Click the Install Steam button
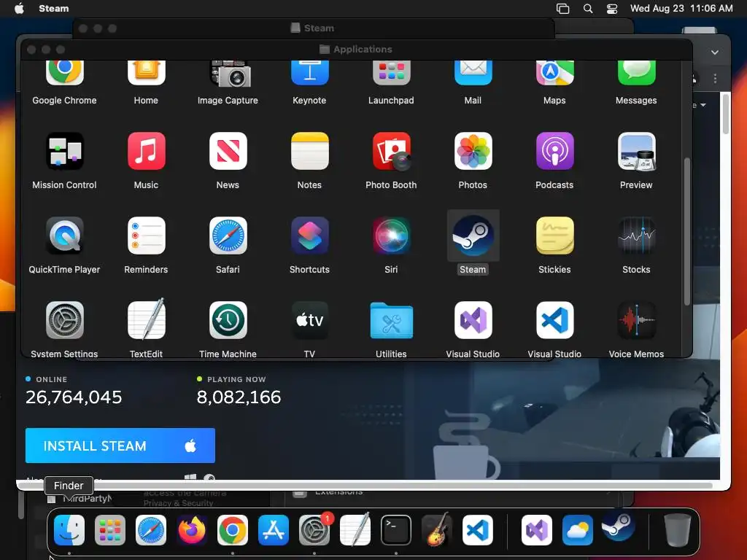Image resolution: width=747 pixels, height=560 pixels. (x=120, y=446)
